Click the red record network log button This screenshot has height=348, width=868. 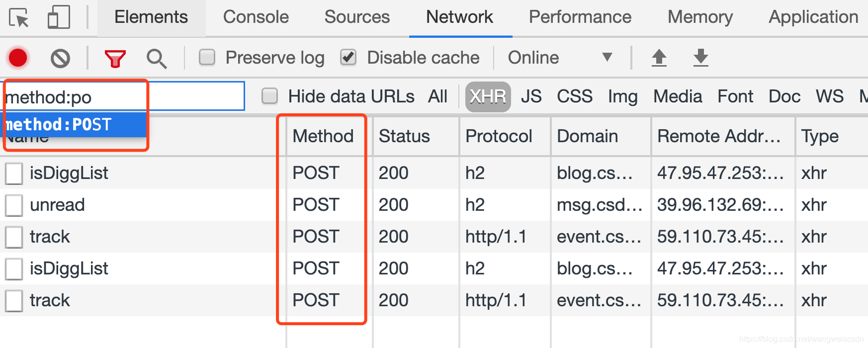[x=18, y=57]
